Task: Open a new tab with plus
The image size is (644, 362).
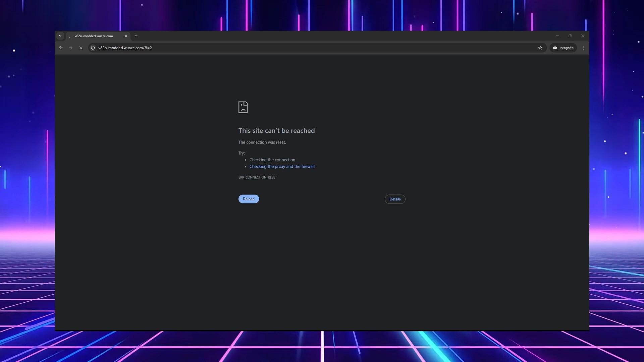Action: tap(136, 36)
